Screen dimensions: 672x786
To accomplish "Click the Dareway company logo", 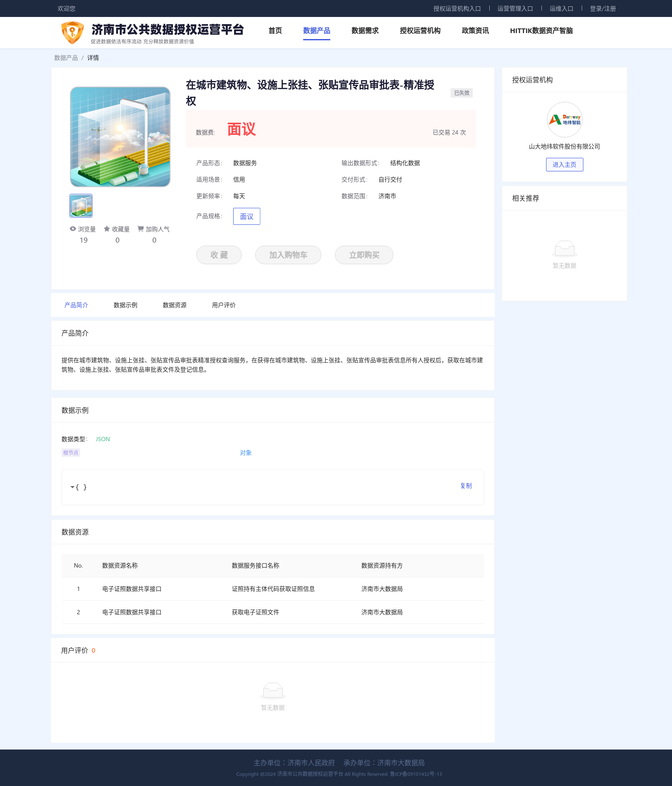I will click(x=564, y=120).
